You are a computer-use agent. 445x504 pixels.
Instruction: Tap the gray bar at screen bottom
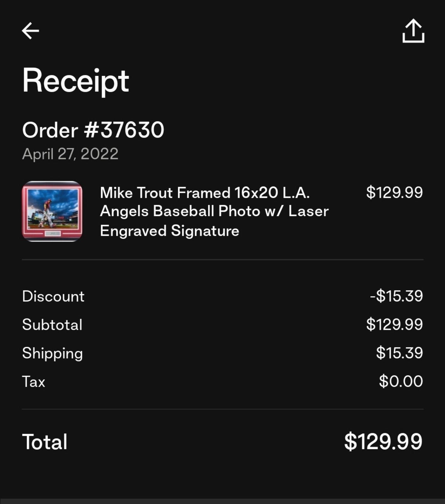(222, 501)
